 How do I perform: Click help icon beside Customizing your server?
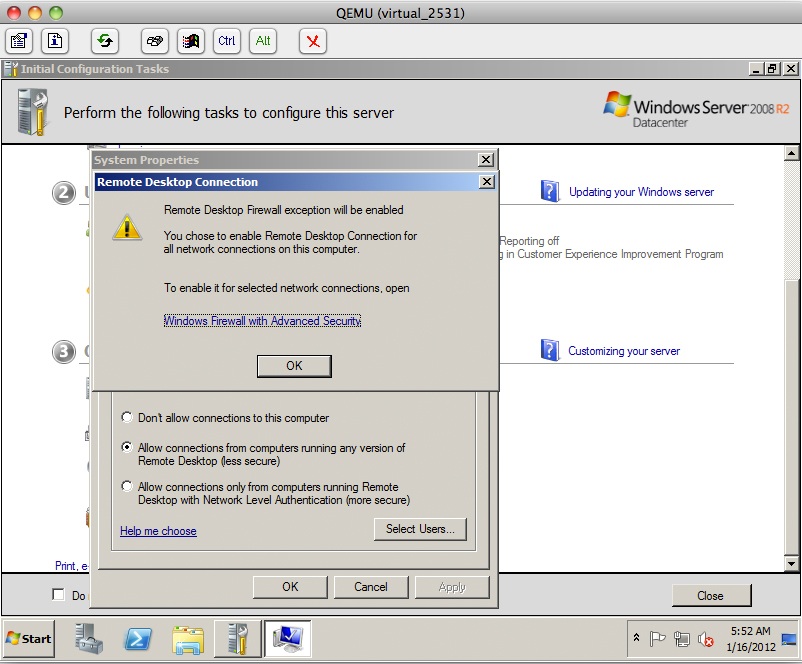[x=550, y=350]
